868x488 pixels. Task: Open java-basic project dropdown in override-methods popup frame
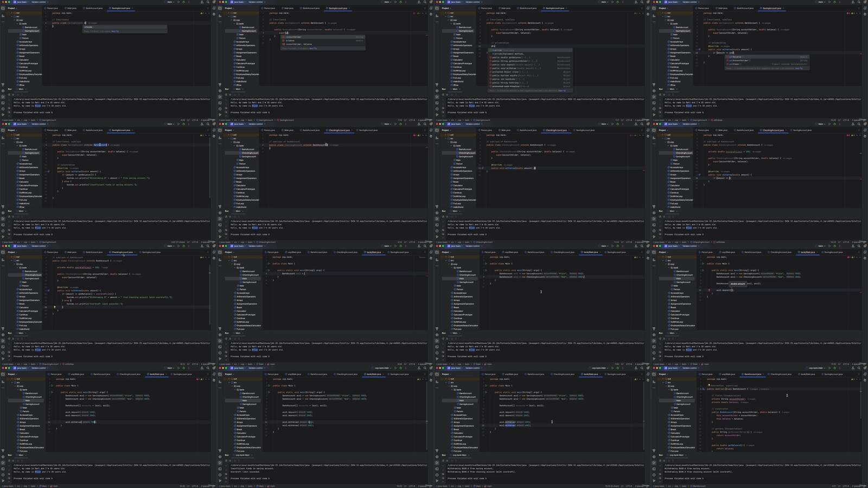pyautogui.click(x=455, y=2)
